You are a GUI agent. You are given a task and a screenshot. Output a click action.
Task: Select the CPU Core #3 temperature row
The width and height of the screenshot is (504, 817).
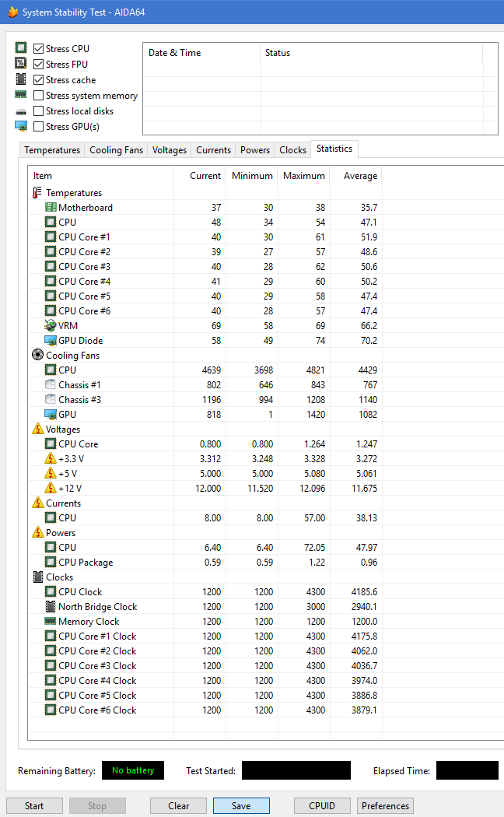point(205,266)
